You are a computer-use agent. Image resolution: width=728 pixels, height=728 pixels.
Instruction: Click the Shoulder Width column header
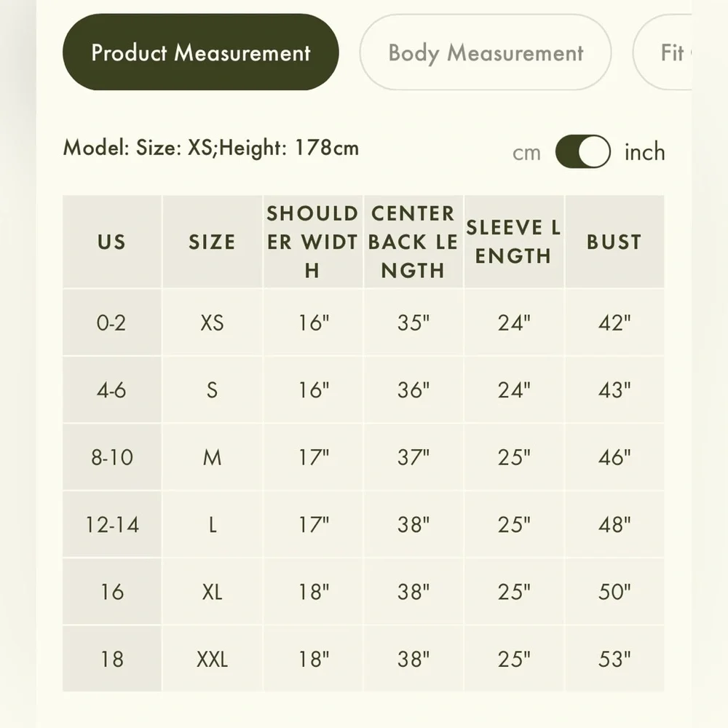(312, 242)
